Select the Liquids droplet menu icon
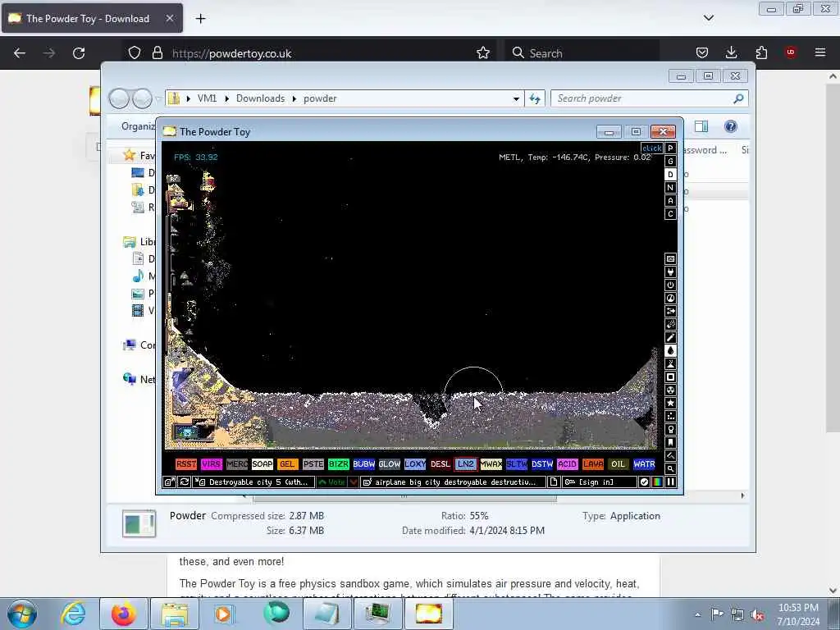The image size is (840, 630). 670,351
